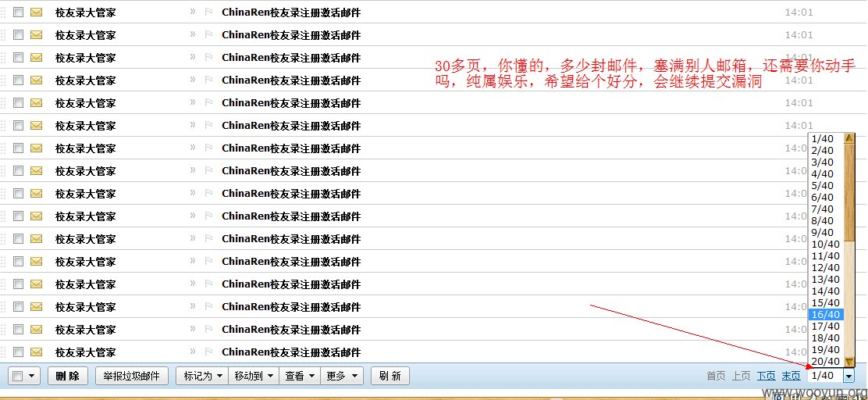Tick the select-all checkbox in the bottom toolbar

pyautogui.click(x=18, y=377)
